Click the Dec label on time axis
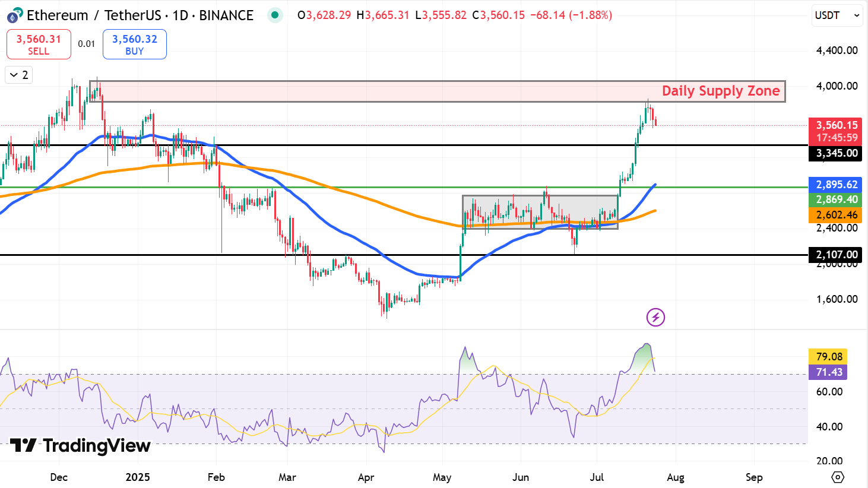The height and width of the screenshot is (488, 868). click(x=59, y=477)
